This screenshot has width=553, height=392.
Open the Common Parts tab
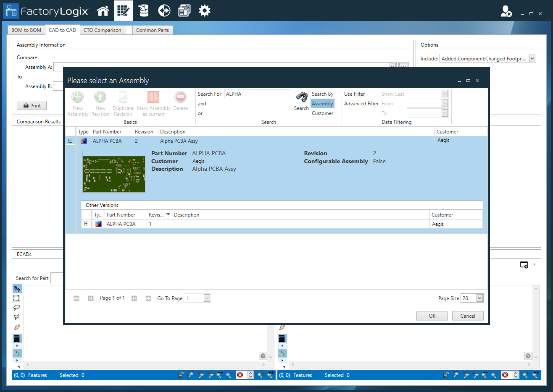pyautogui.click(x=152, y=30)
